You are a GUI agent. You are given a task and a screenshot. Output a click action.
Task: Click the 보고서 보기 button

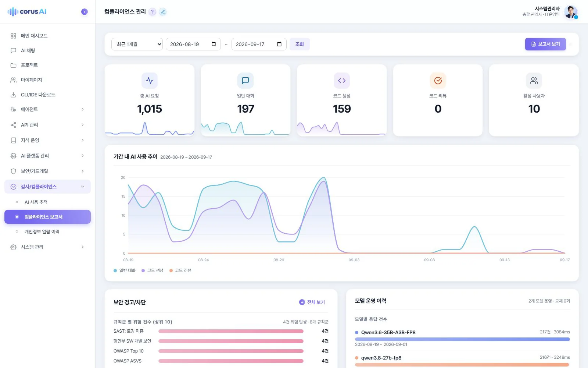pyautogui.click(x=545, y=44)
